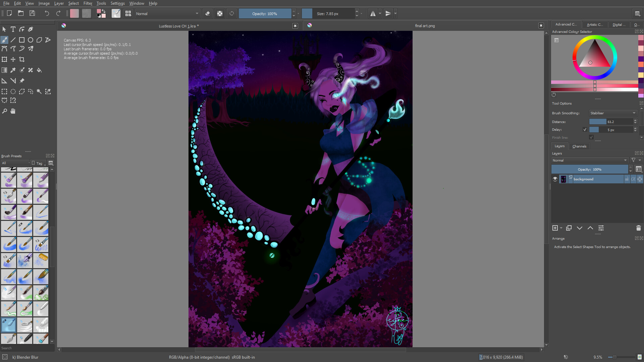Switch to the Channels tab
Image resolution: width=644 pixels, height=362 pixels.
579,146
